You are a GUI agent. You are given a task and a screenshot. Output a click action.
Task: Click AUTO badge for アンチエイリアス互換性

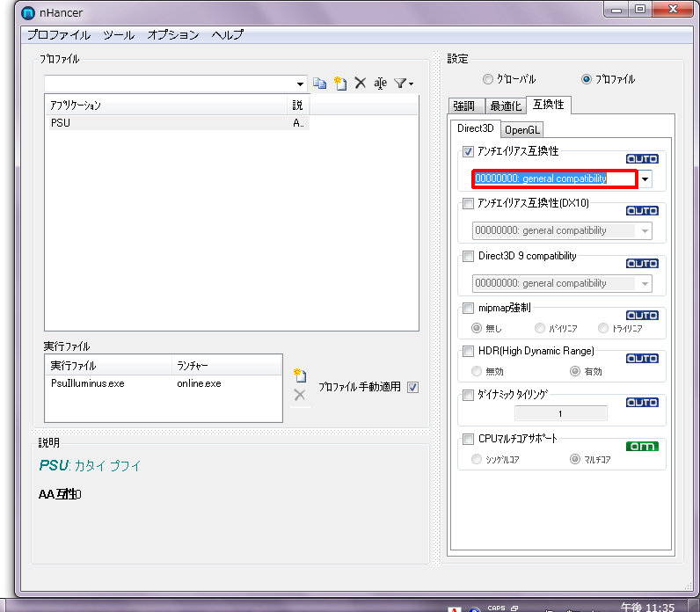pos(642,159)
